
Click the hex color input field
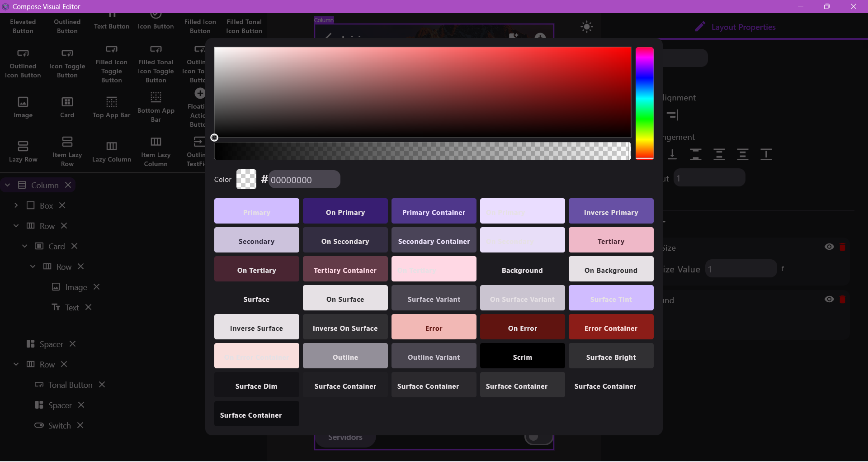coord(304,179)
